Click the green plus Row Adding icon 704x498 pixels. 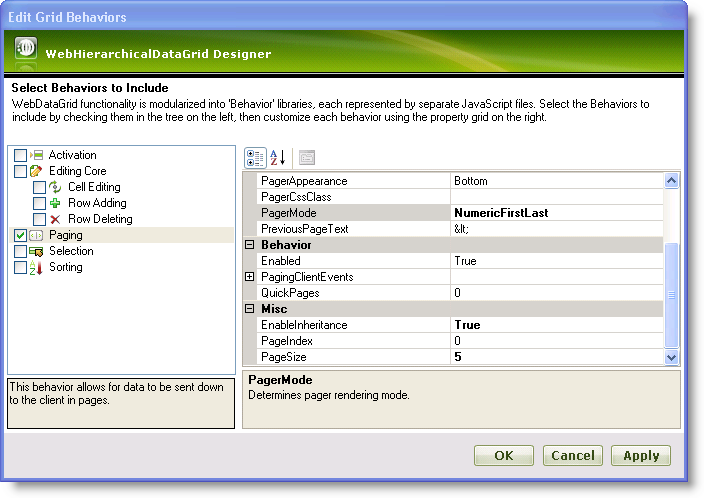pos(55,203)
